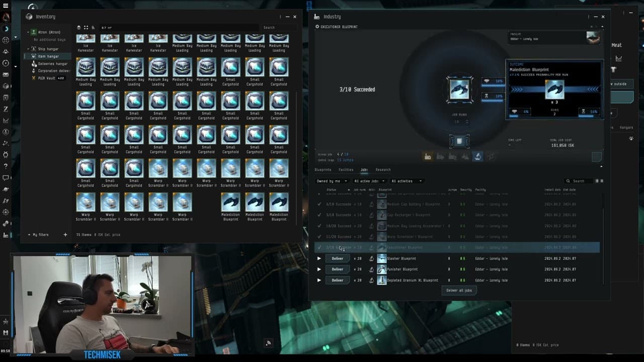644x362 pixels.
Task: Switch to the Facilities tab
Action: tap(346, 170)
